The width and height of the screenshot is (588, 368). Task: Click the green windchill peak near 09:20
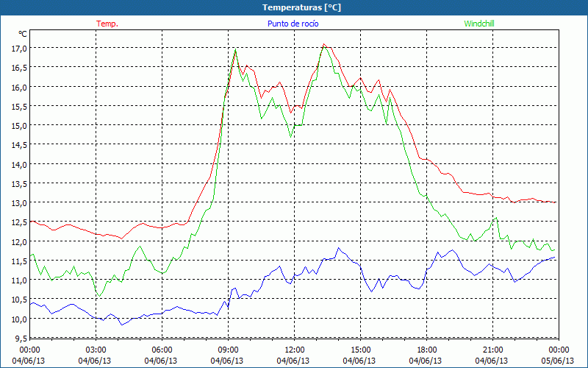click(235, 49)
